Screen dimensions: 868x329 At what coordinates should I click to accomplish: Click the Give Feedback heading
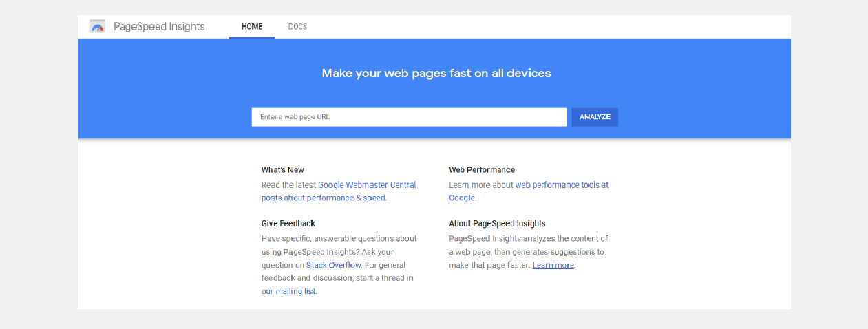pyautogui.click(x=288, y=224)
